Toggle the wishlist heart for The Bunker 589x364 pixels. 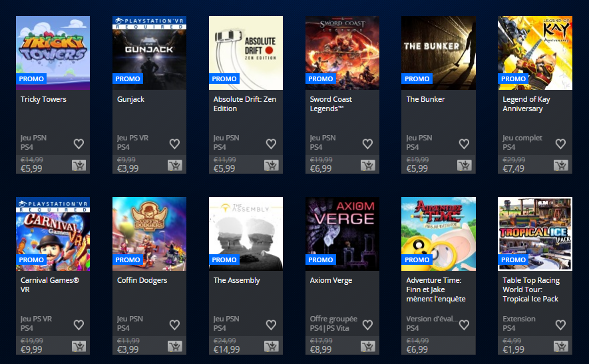(465, 144)
